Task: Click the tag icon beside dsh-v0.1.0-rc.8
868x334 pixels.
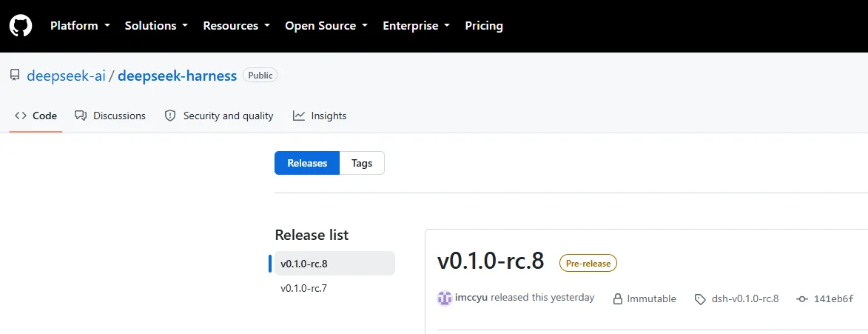Action: [700, 299]
